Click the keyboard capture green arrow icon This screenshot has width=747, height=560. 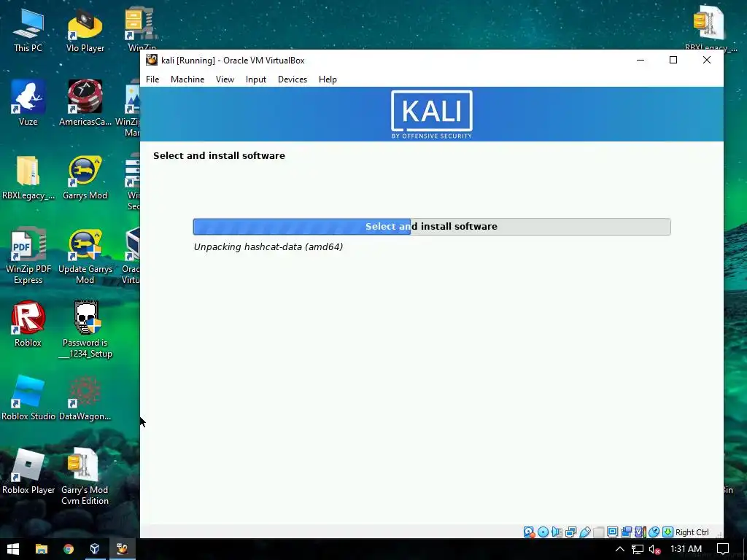pos(668,532)
